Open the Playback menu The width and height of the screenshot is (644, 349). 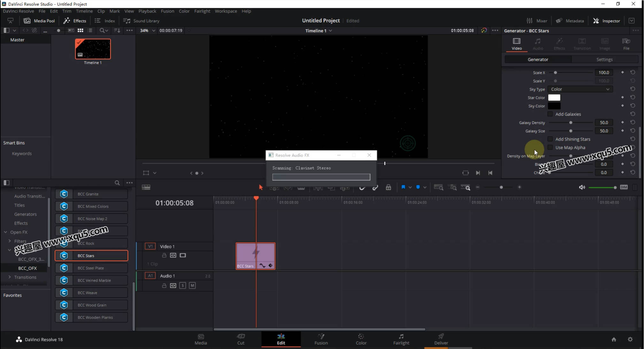tap(147, 11)
